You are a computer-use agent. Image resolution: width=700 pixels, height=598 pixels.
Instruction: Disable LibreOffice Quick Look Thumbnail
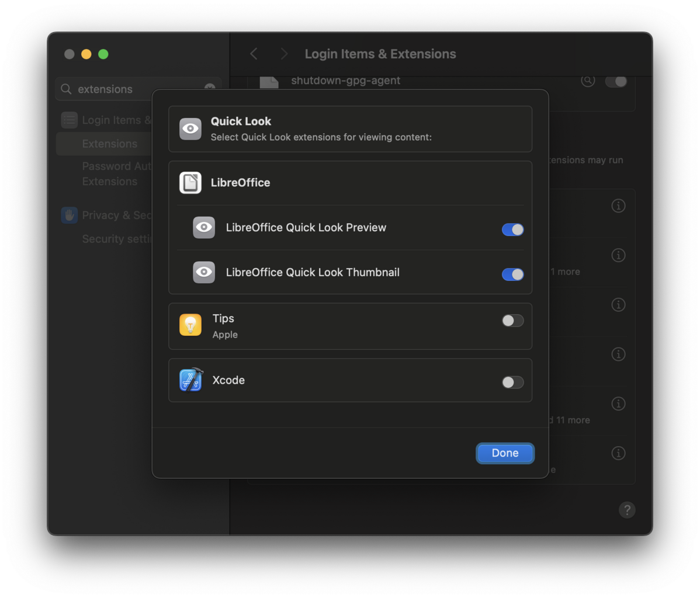(x=512, y=274)
